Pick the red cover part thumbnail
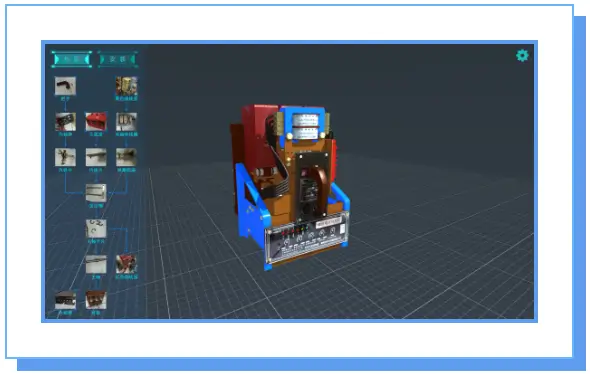This screenshot has height=374, width=590. coord(96,122)
